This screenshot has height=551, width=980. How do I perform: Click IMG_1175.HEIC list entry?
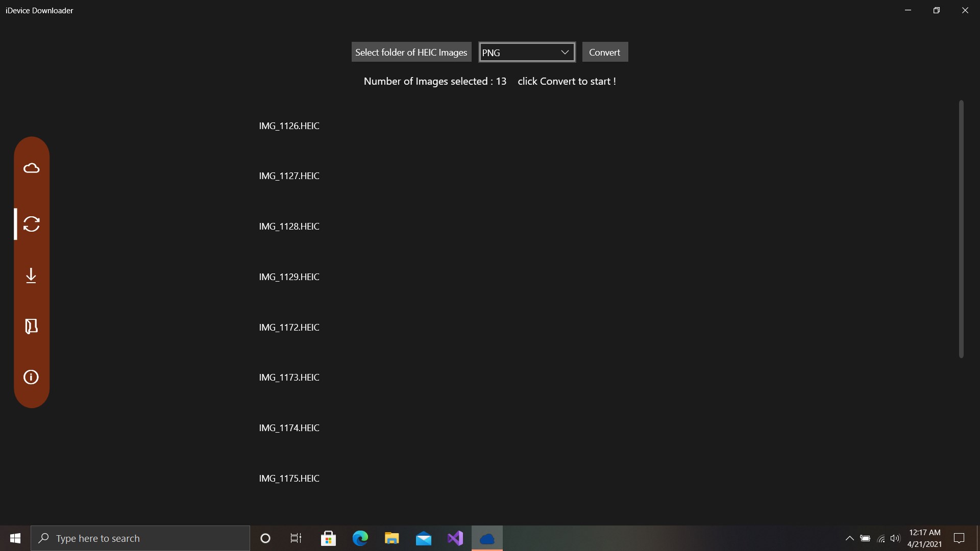point(289,479)
